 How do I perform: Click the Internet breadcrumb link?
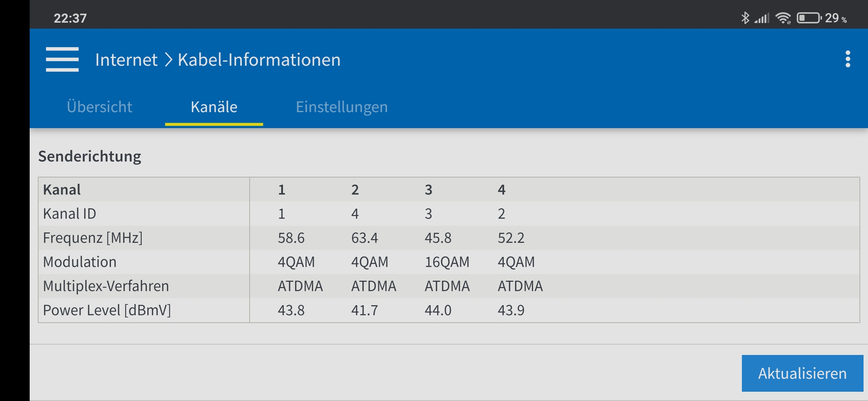pos(126,60)
